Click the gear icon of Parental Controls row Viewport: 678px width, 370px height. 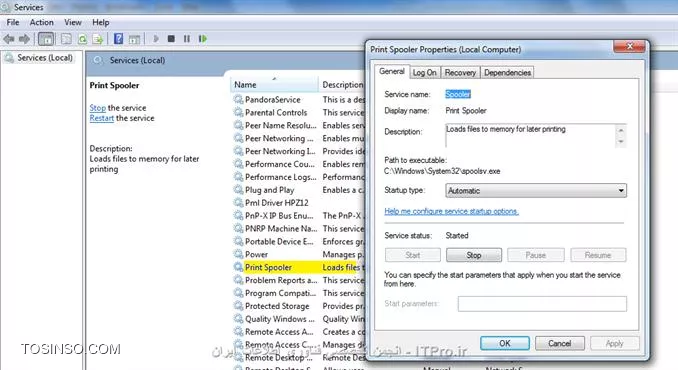pos(238,112)
